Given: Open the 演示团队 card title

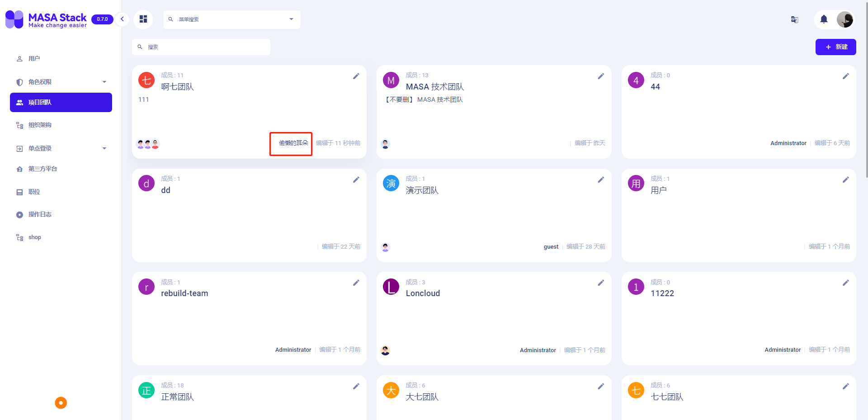Looking at the screenshot, I should click(x=422, y=190).
